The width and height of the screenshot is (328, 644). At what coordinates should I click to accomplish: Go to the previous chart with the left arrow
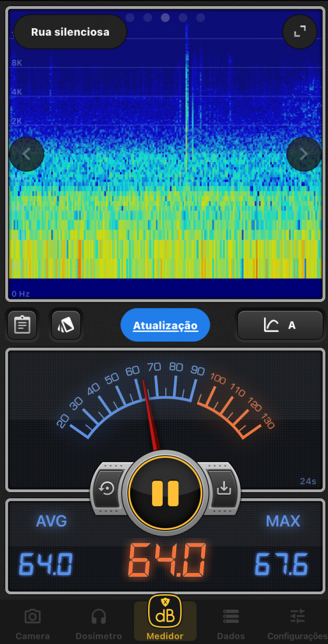(26, 154)
